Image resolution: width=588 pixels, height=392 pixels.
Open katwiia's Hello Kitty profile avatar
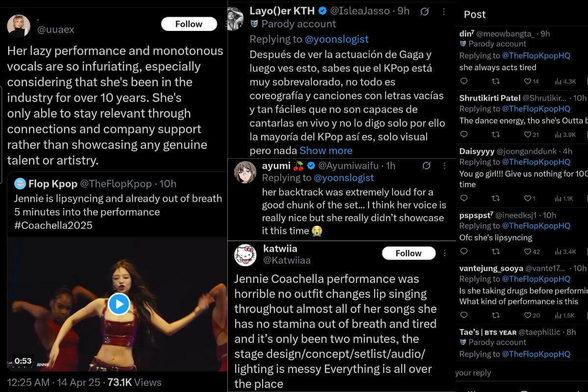pyautogui.click(x=246, y=254)
